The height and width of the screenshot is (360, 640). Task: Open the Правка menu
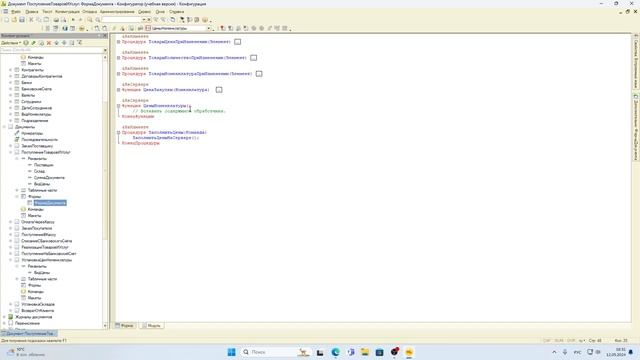coord(31,12)
